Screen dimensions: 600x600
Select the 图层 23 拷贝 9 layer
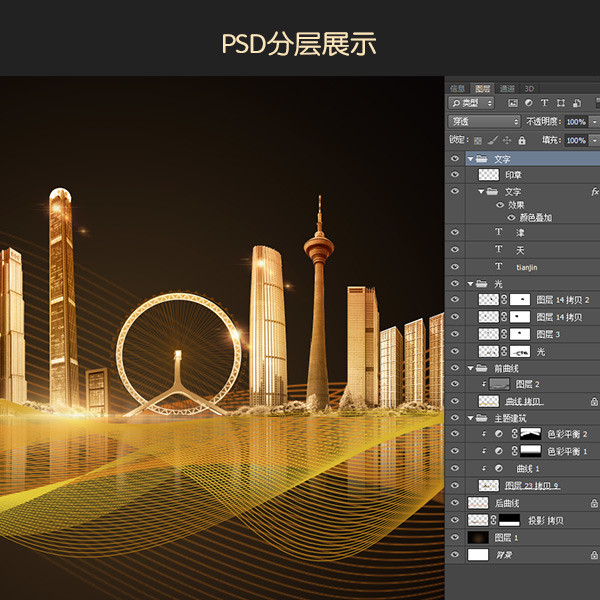[x=532, y=486]
